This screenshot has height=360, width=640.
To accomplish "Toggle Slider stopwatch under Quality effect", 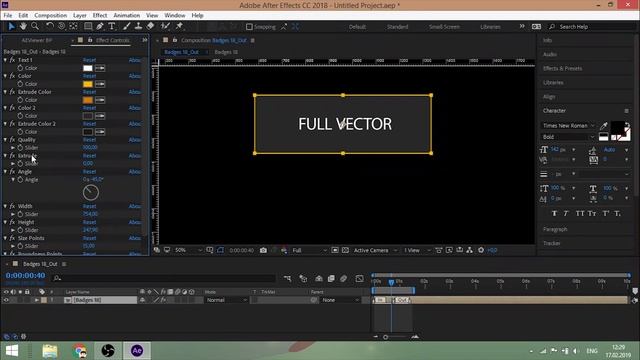I will tap(20, 147).
